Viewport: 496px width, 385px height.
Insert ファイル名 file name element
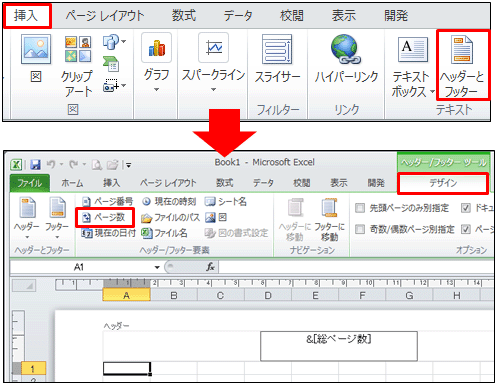(x=164, y=233)
